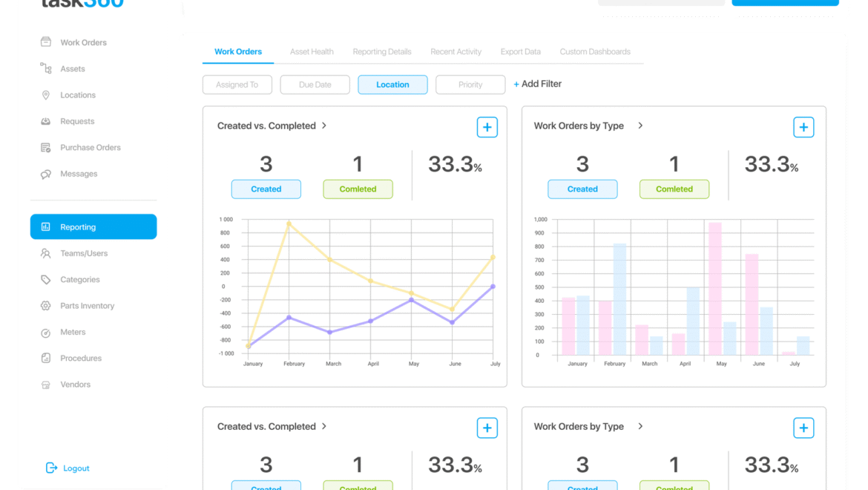Open Work Orders from sidebar icon
This screenshot has height=490, width=868.
point(46,42)
